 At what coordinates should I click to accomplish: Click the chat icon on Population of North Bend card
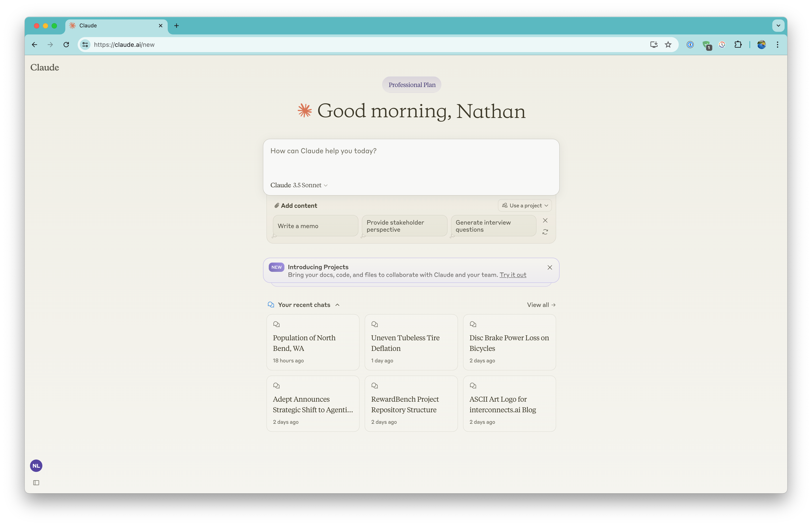point(276,324)
